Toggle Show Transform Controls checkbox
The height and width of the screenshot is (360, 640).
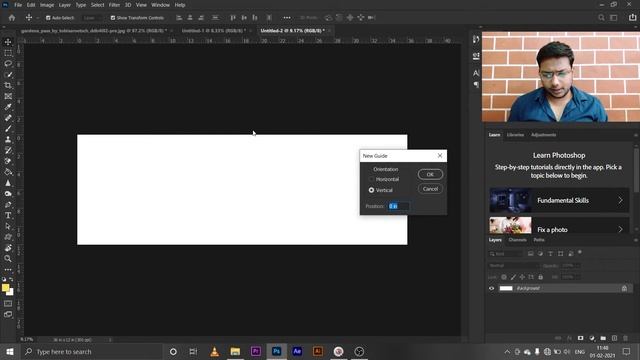(x=113, y=18)
